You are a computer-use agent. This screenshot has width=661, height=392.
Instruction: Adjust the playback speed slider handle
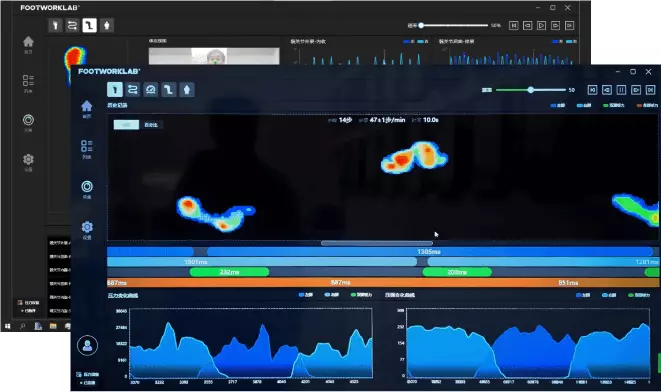[x=531, y=90]
